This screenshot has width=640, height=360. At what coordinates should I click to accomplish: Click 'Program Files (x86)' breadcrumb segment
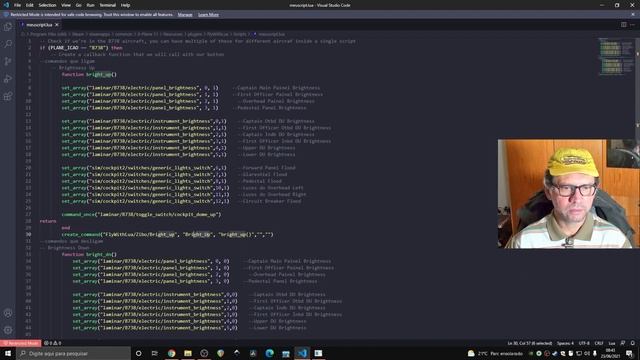pos(48,34)
